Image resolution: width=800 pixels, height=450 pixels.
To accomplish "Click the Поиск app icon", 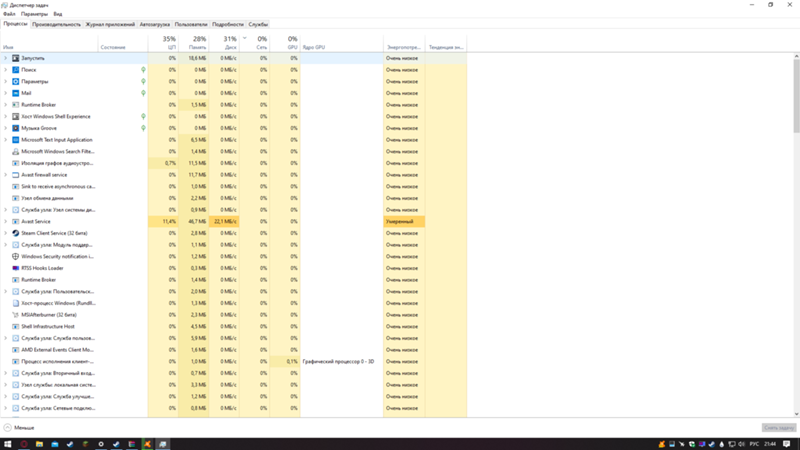I will point(15,70).
